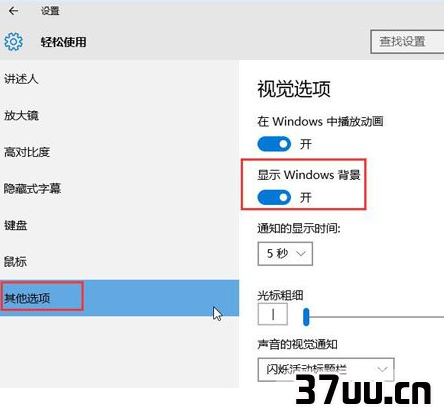Select the highlighted 其他选项 item
Screen dimensions: 444x415
(x=119, y=298)
